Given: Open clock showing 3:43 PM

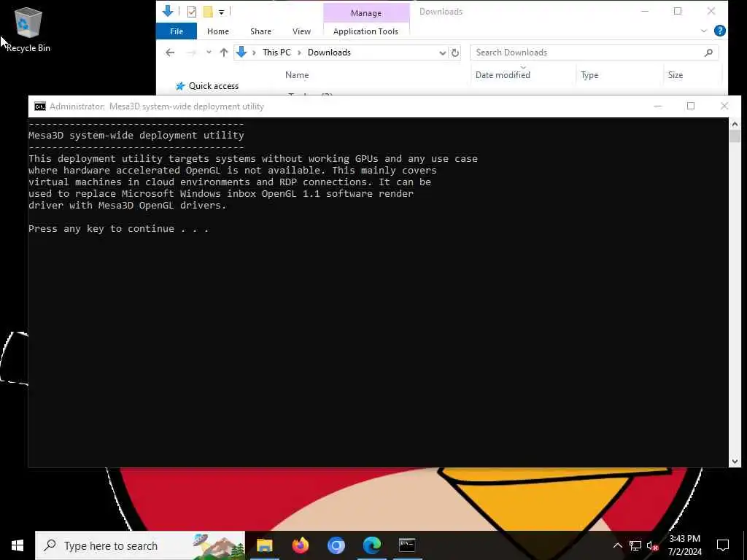Looking at the screenshot, I should coord(684,545).
